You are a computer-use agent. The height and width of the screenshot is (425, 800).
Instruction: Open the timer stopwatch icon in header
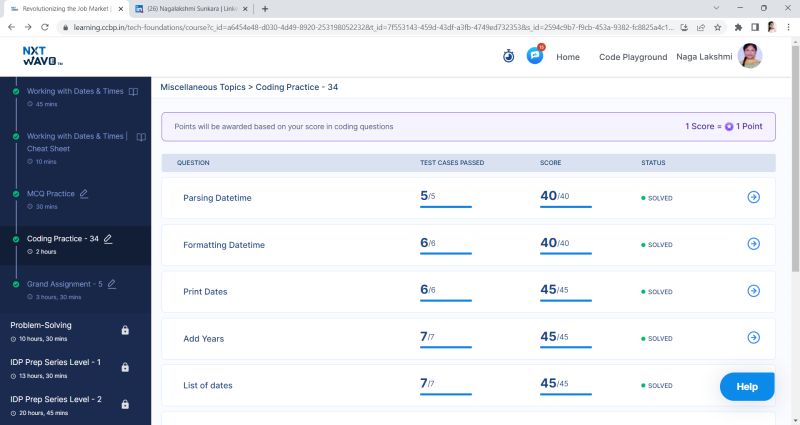pyautogui.click(x=508, y=56)
